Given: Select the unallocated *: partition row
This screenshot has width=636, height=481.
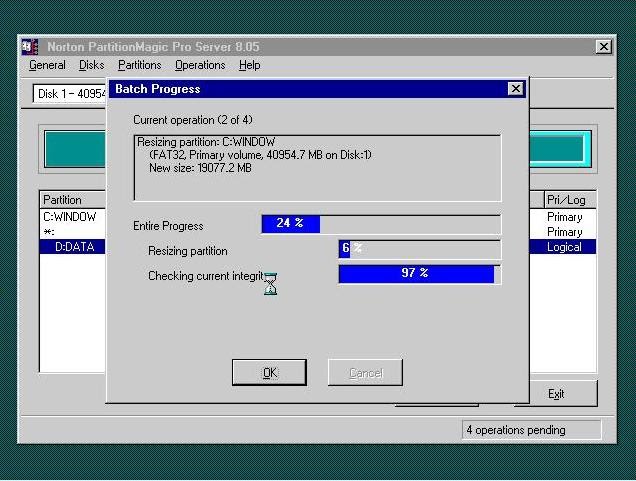Looking at the screenshot, I should (x=73, y=232).
